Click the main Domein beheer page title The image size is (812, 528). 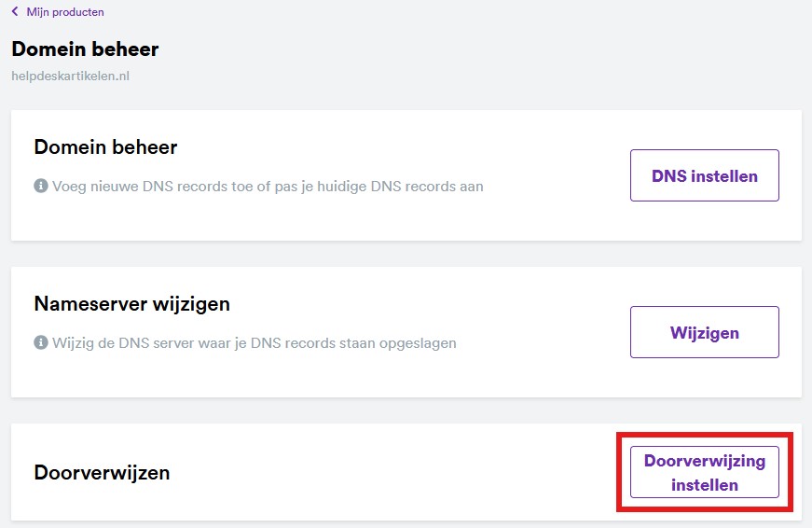pos(85,49)
